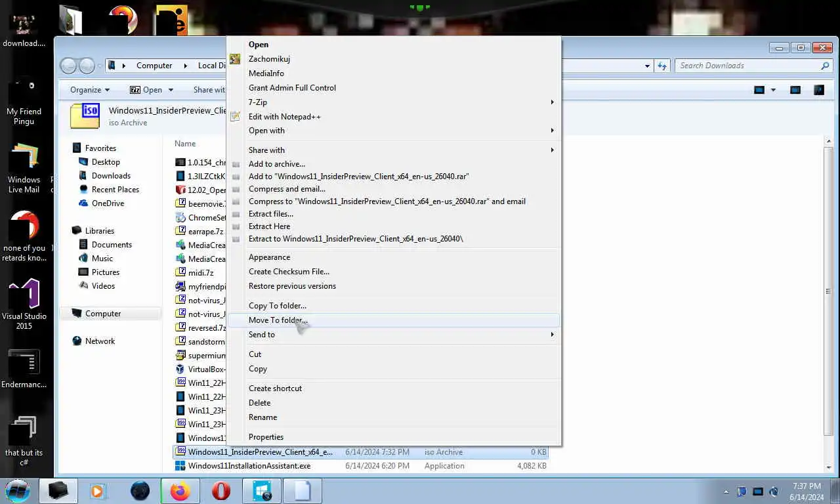840x504 pixels.
Task: Click the Zachomikuj menu icon
Action: (x=235, y=59)
